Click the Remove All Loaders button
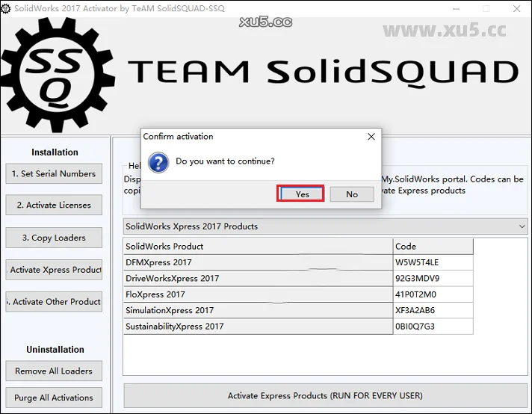532x414 pixels. [x=54, y=371]
